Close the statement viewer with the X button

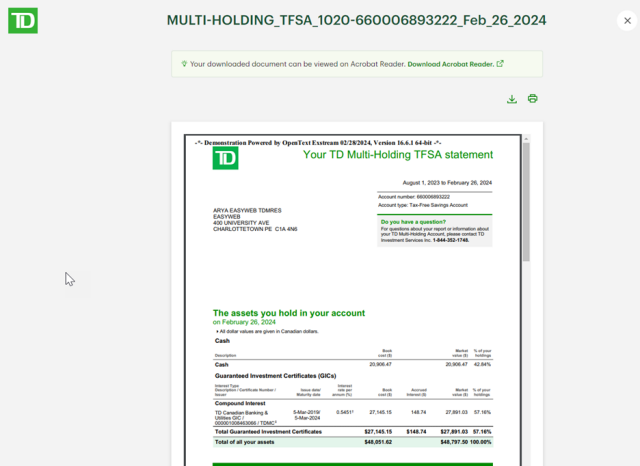[x=626, y=20]
